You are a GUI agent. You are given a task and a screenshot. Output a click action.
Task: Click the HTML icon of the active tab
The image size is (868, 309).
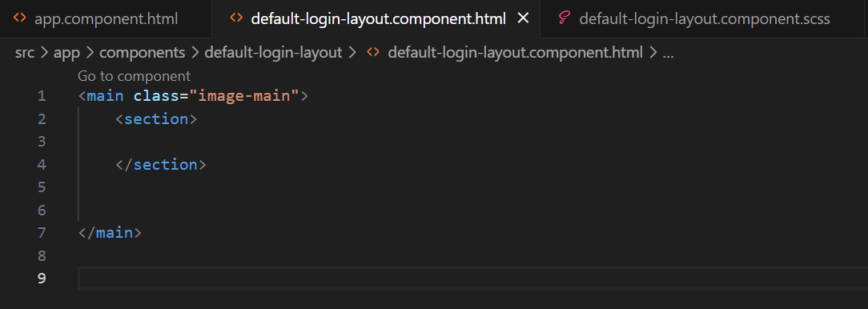(236, 18)
